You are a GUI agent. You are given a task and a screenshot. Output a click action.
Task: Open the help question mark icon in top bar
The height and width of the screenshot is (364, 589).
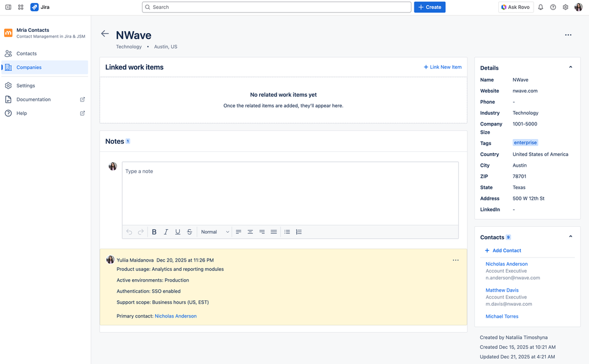point(553,7)
